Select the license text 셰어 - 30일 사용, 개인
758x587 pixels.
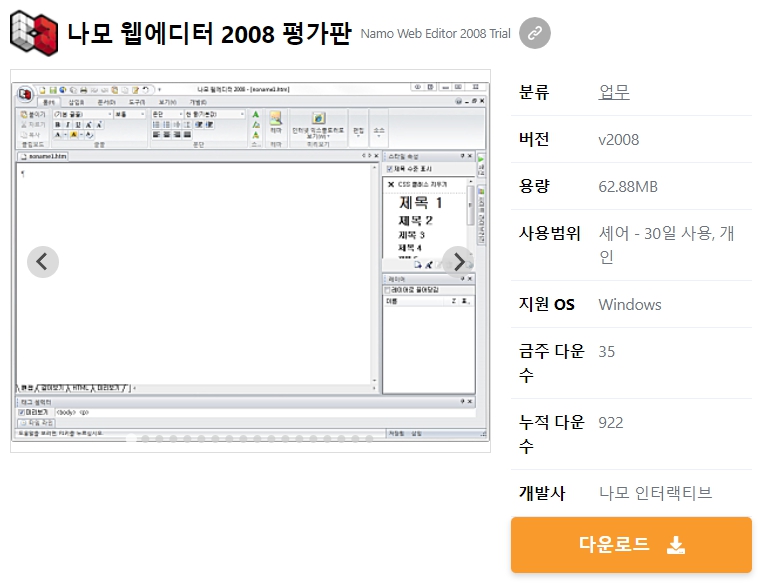click(x=666, y=245)
